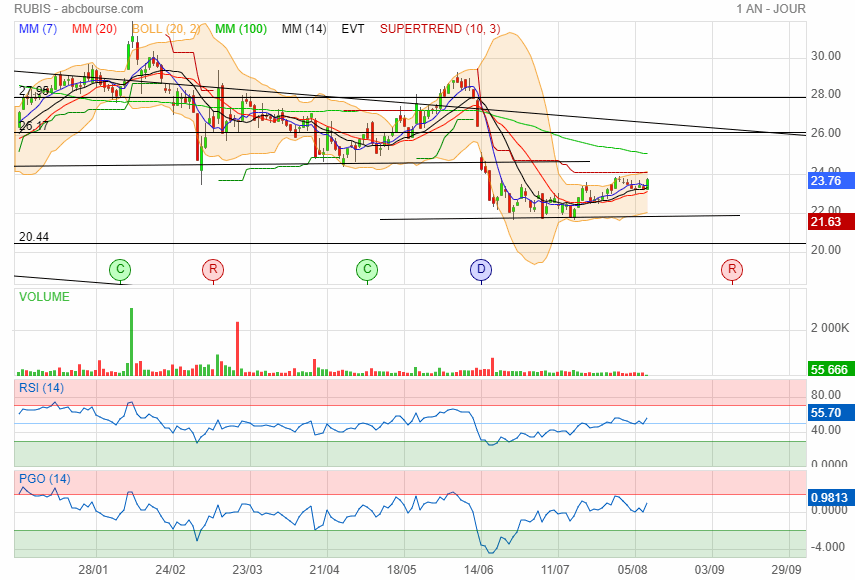Viewport: 855px width, 580px height.
Task: Click the 03/09 date label
Action: 709,570
